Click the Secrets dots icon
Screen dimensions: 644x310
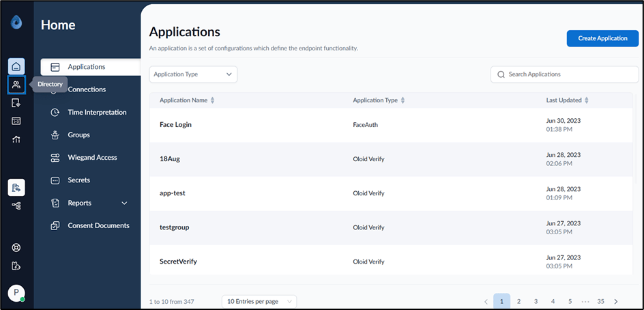55,180
